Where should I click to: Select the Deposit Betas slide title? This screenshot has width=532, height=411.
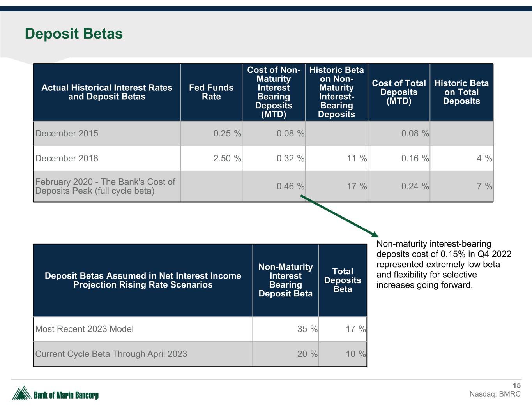pos(74,34)
